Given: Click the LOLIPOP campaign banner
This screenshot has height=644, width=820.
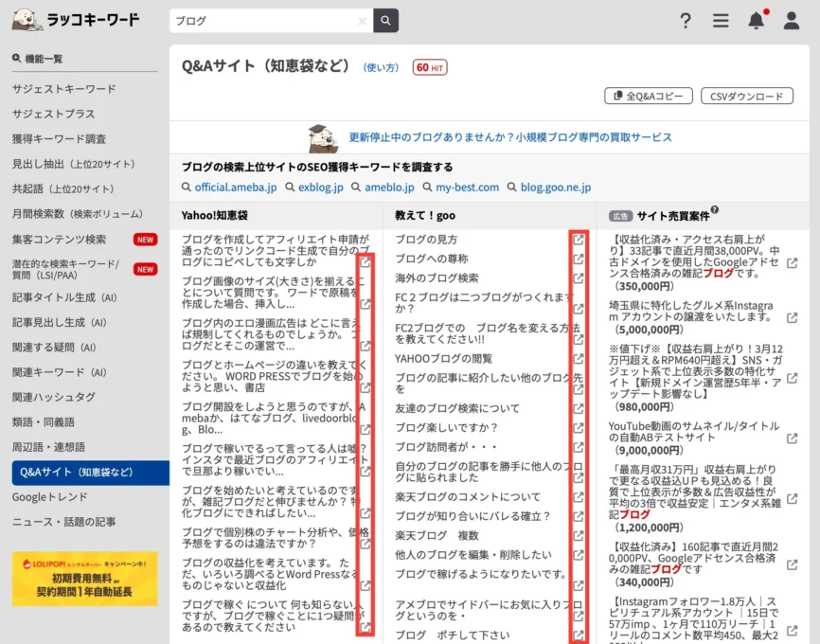Looking at the screenshot, I should point(84,579).
